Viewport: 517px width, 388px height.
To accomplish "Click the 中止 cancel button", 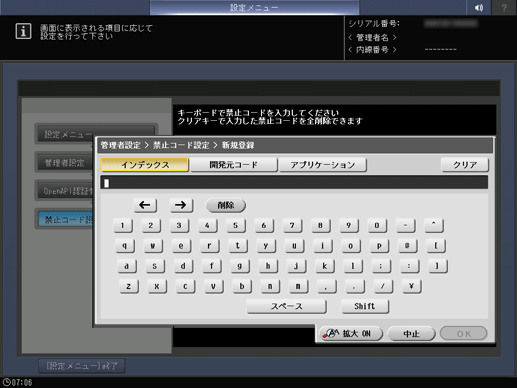I will point(411,333).
